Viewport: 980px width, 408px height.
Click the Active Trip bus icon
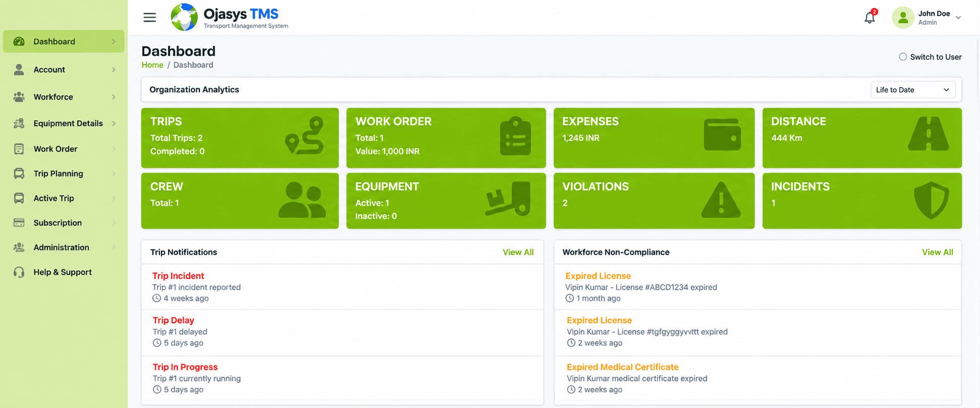(x=19, y=198)
